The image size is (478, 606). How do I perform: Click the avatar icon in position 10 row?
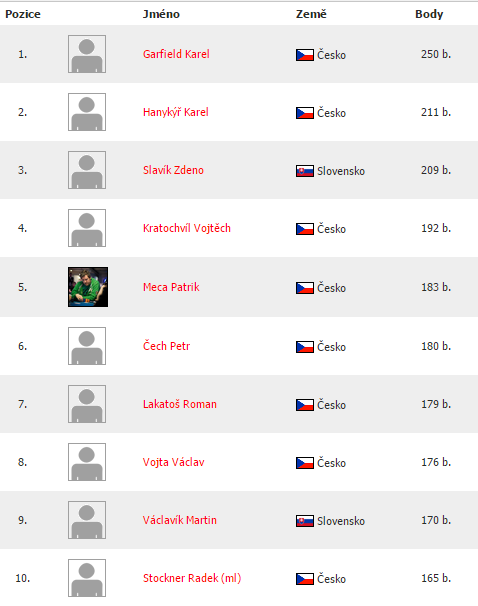[87, 578]
